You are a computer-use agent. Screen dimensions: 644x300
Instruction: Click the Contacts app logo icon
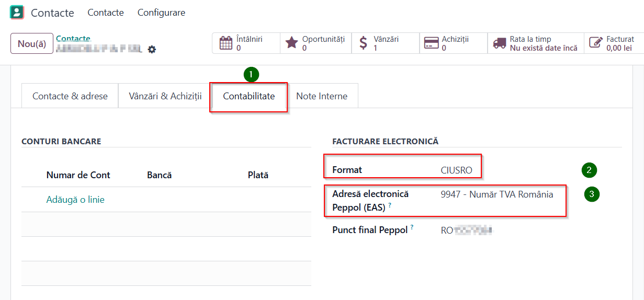tap(17, 13)
